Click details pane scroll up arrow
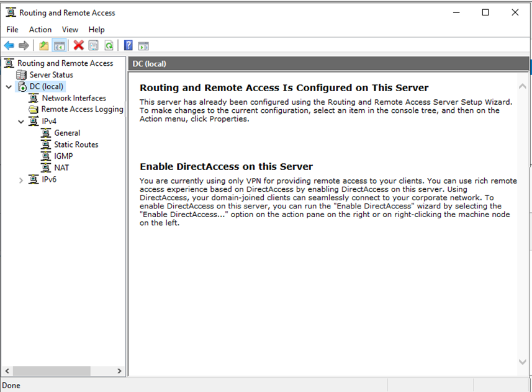 click(523, 86)
